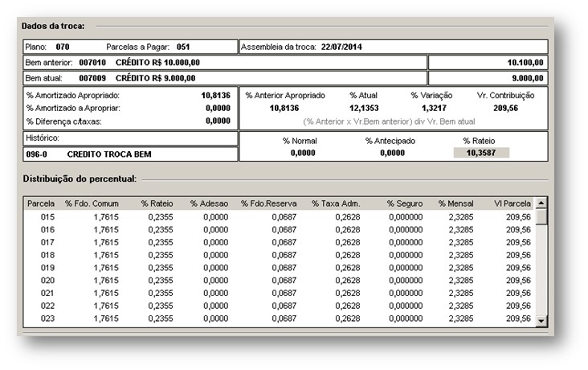Image resolution: width=588 pixels, height=370 pixels.
Task: Click the Plano value 070
Action: coord(62,47)
